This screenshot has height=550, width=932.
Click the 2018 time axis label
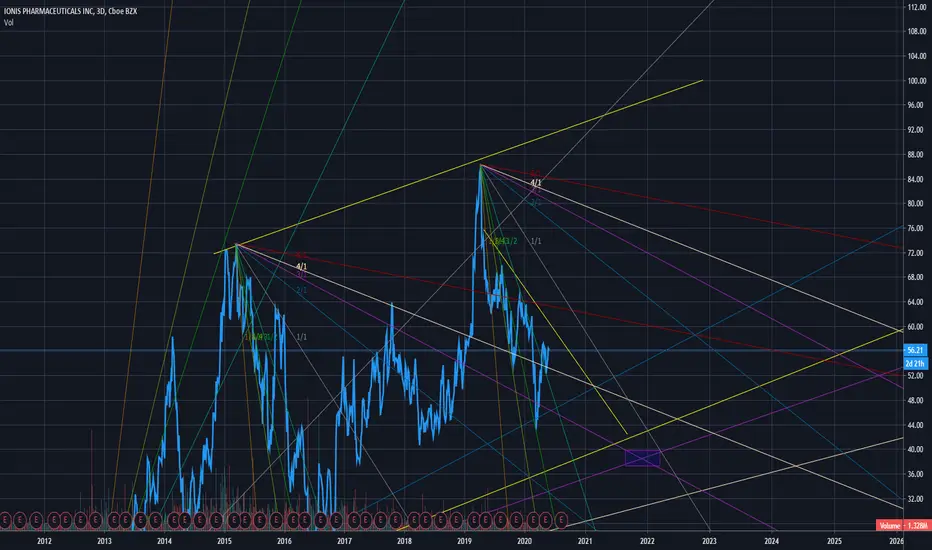(404, 541)
